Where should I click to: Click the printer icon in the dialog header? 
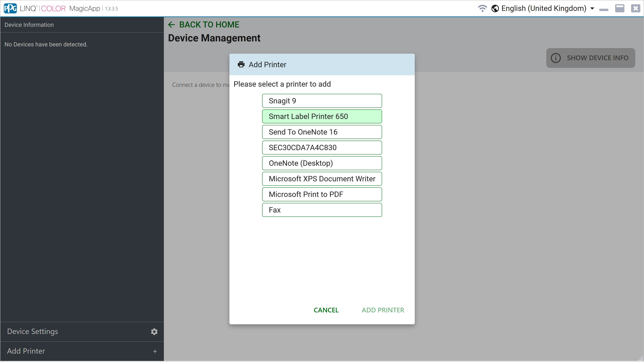pyautogui.click(x=241, y=65)
